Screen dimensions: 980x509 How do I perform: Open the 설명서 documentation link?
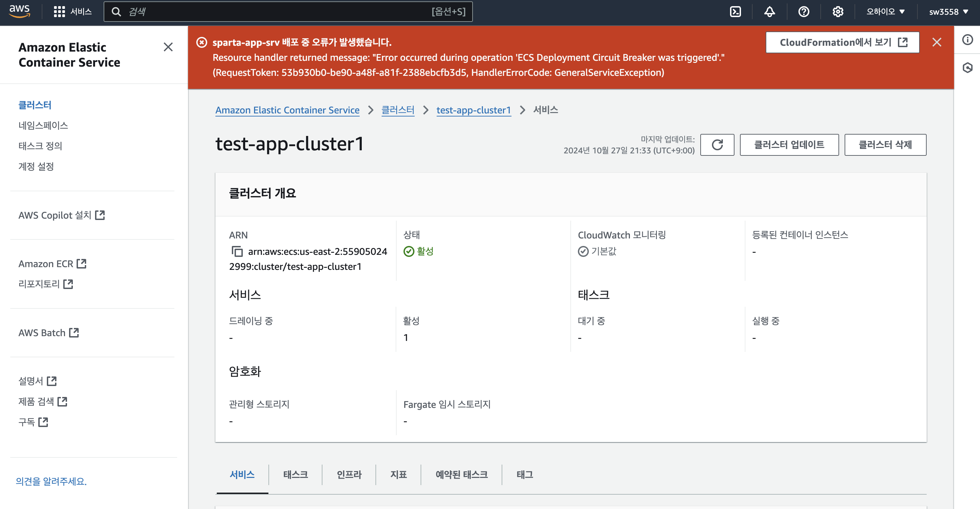38,381
